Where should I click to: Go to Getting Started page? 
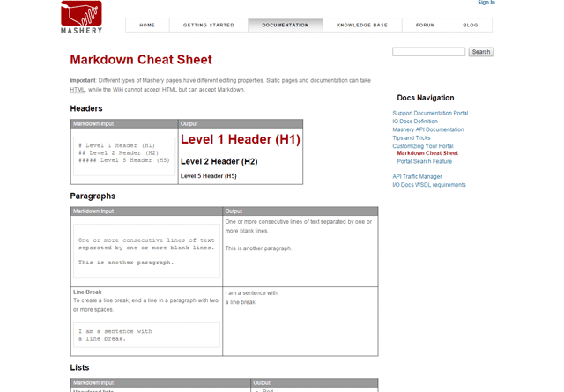point(209,26)
